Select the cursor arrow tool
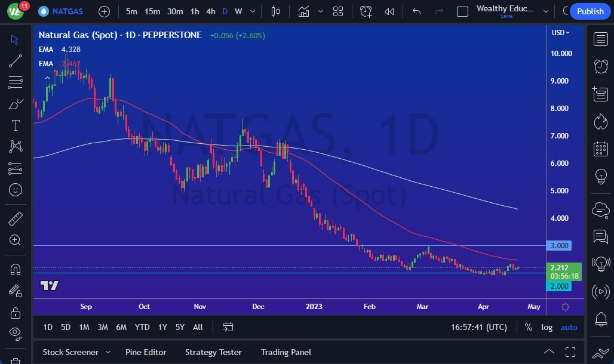The height and width of the screenshot is (364, 614). click(x=15, y=39)
